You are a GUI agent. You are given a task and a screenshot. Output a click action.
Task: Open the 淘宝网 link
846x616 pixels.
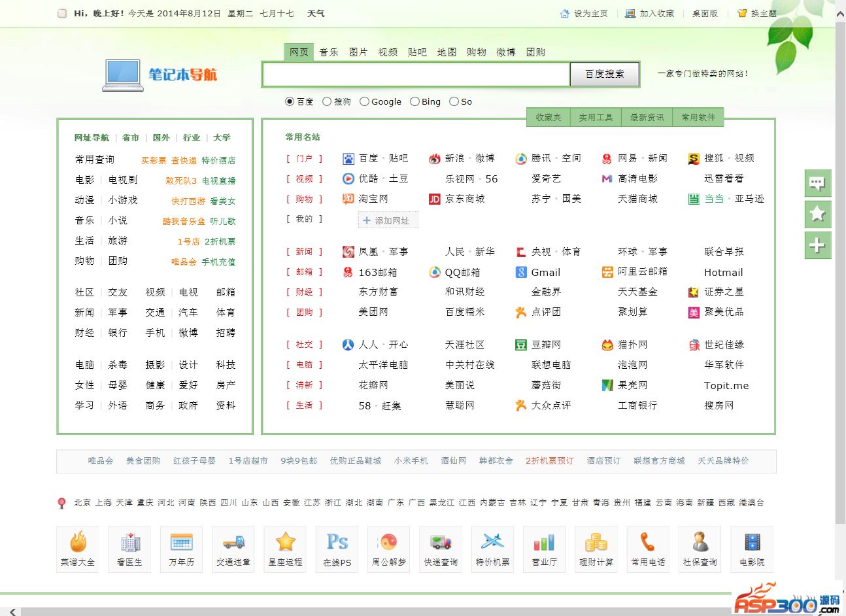(373, 199)
